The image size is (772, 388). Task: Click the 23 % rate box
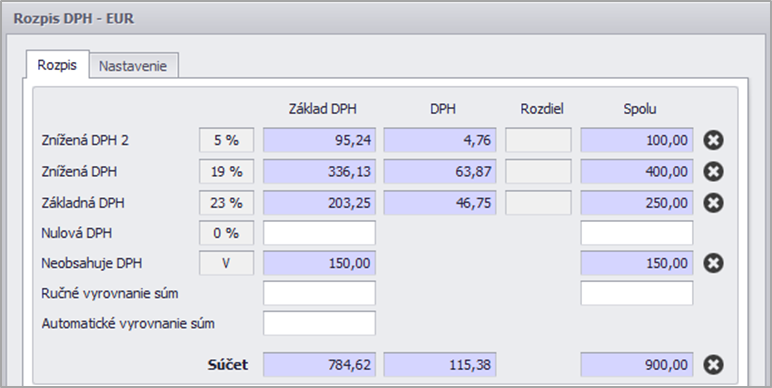(x=226, y=202)
